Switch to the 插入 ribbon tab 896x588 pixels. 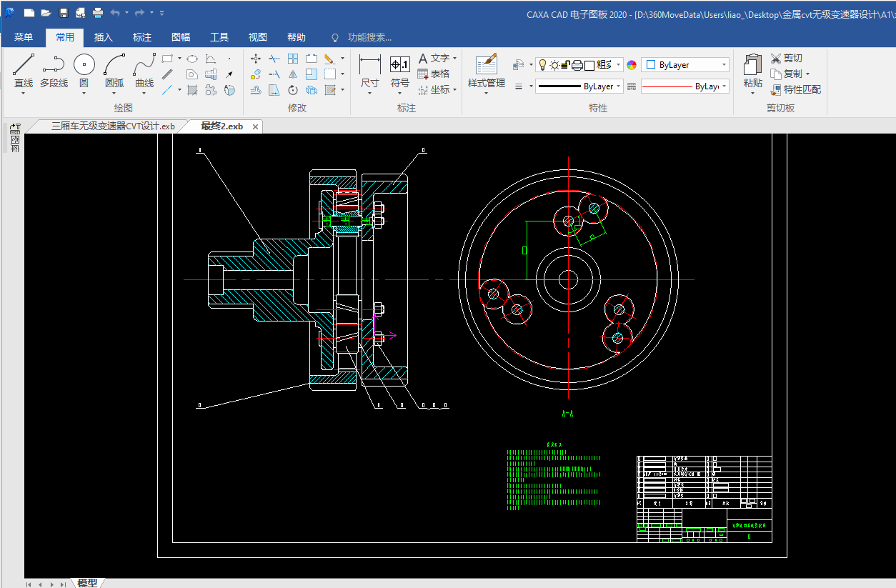pyautogui.click(x=104, y=37)
